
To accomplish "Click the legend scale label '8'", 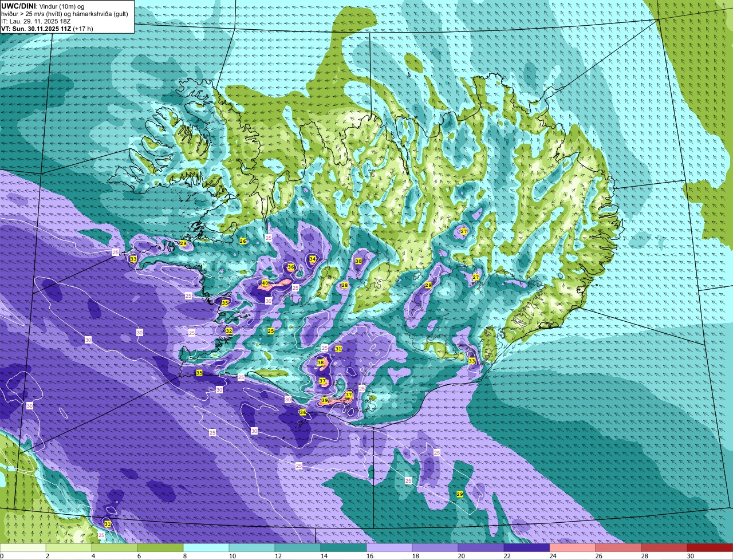I will pyautogui.click(x=184, y=556).
